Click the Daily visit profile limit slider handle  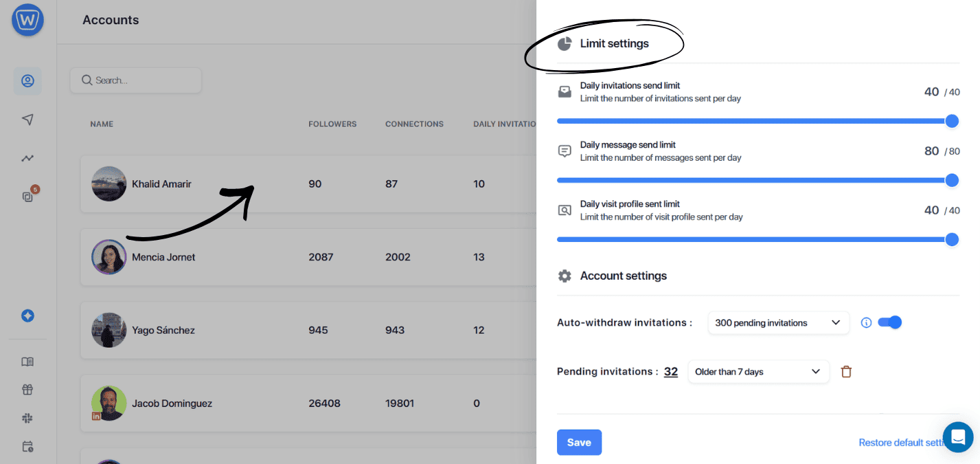point(952,239)
